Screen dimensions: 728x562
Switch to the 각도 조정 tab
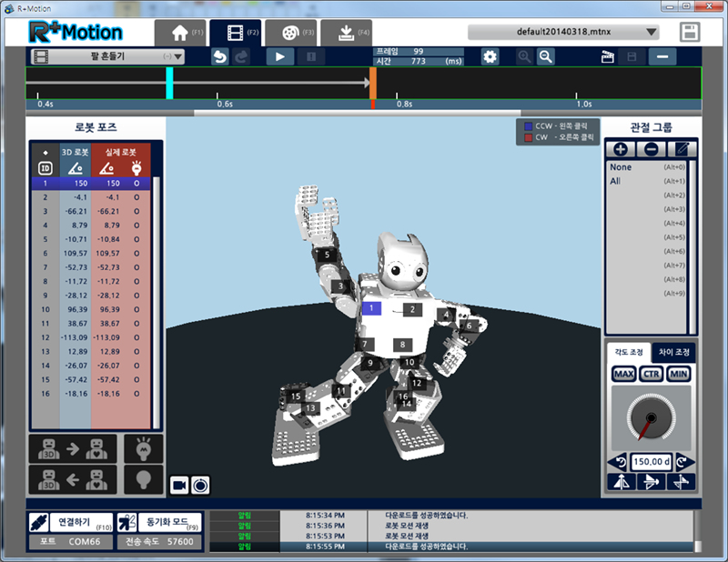point(629,352)
